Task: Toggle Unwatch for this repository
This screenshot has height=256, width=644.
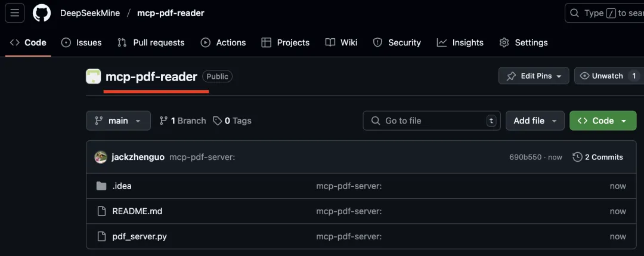Action: click(609, 76)
